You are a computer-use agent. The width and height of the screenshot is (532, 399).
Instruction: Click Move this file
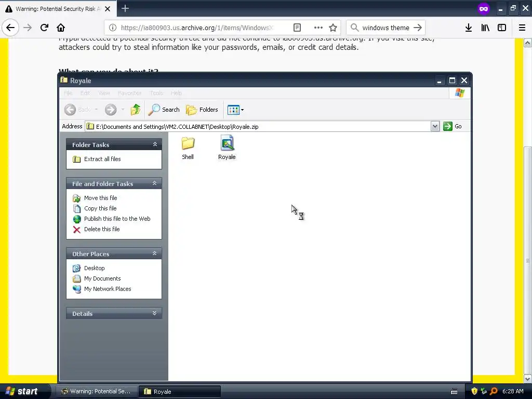click(x=100, y=198)
